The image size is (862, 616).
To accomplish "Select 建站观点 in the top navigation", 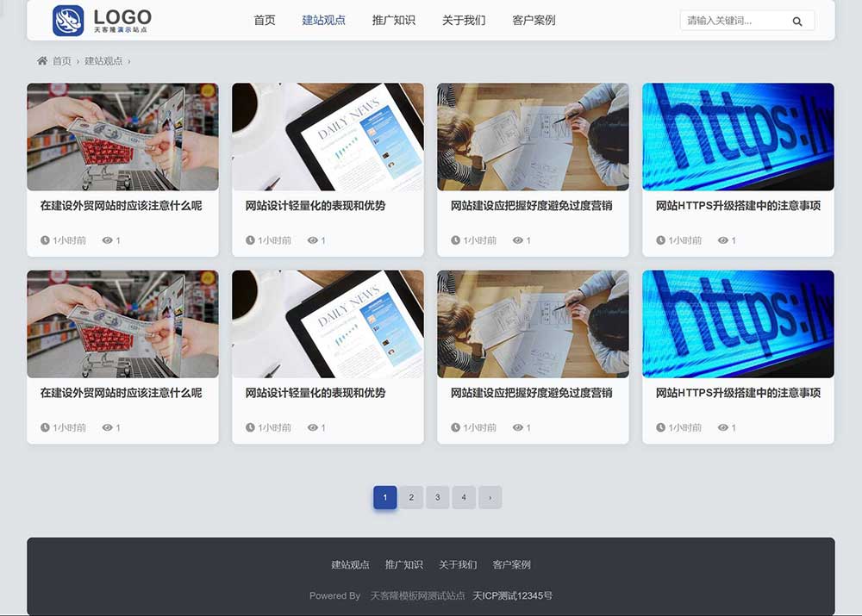I will tap(324, 21).
